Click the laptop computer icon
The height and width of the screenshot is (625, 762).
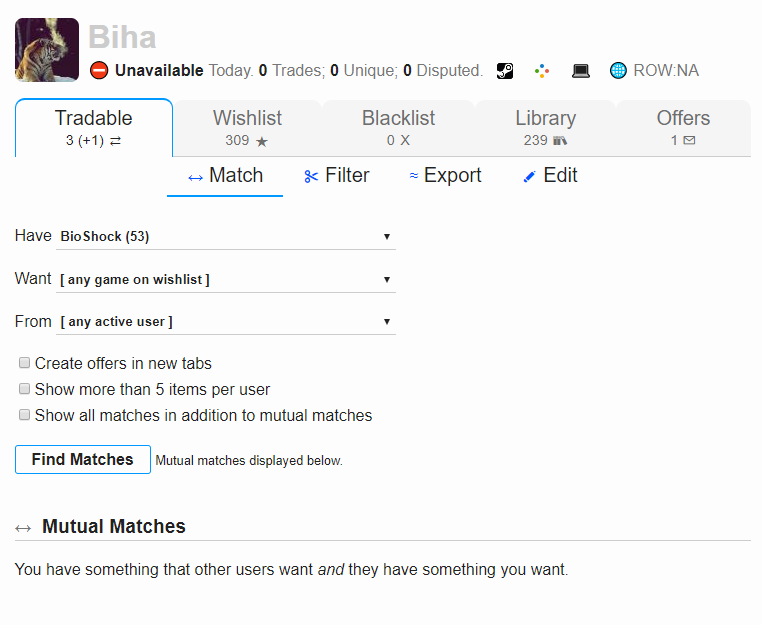pyautogui.click(x=580, y=71)
